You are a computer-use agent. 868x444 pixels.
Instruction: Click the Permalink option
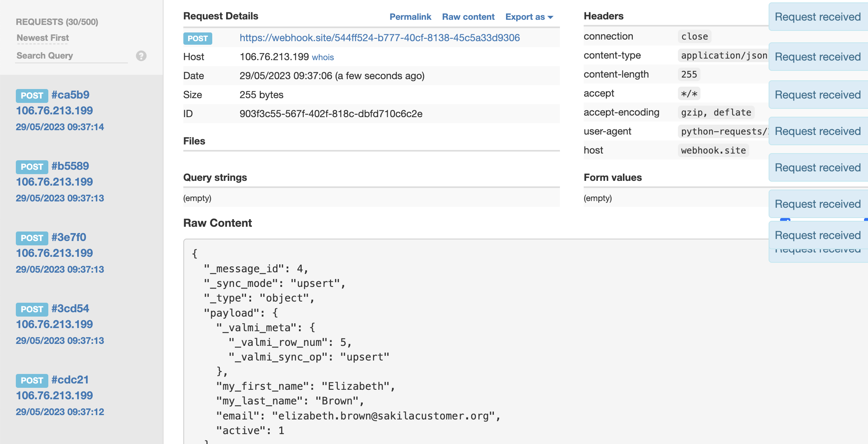coord(410,17)
